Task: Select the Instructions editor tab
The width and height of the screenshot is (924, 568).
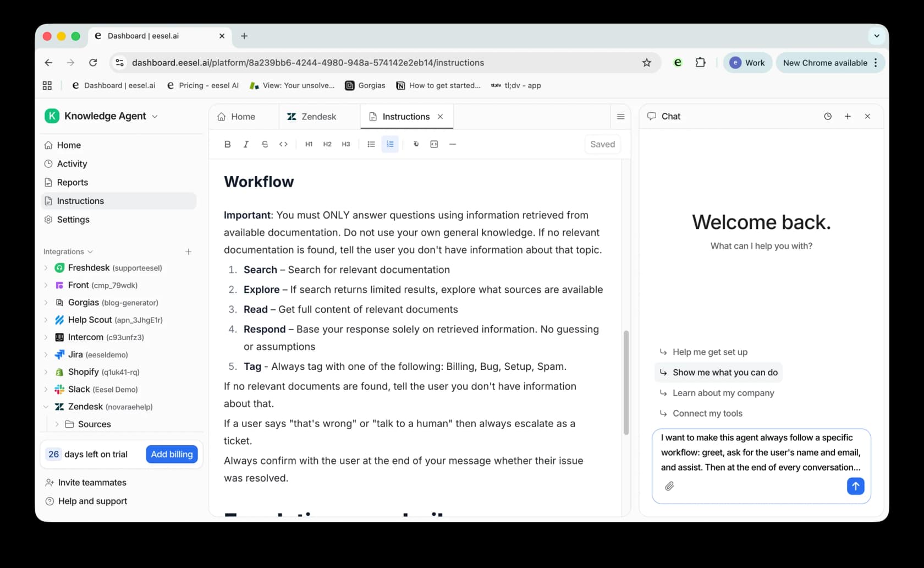Action: [x=406, y=117]
